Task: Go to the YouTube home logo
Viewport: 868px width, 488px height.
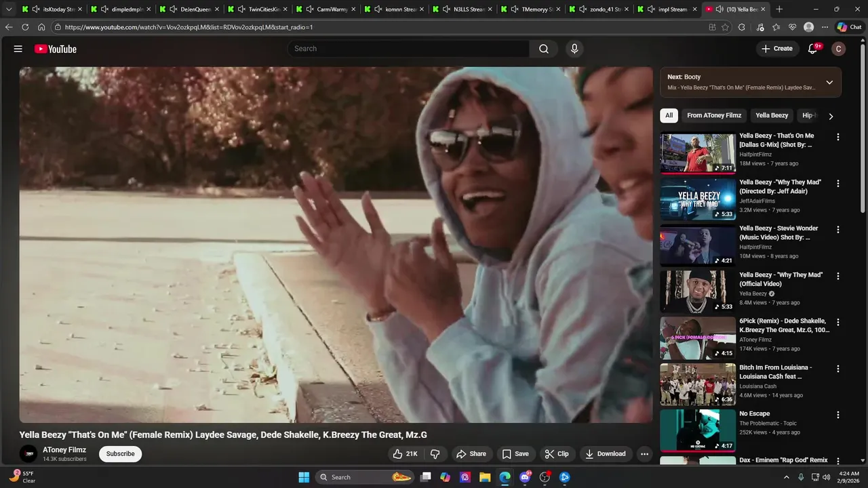Action: pos(56,49)
